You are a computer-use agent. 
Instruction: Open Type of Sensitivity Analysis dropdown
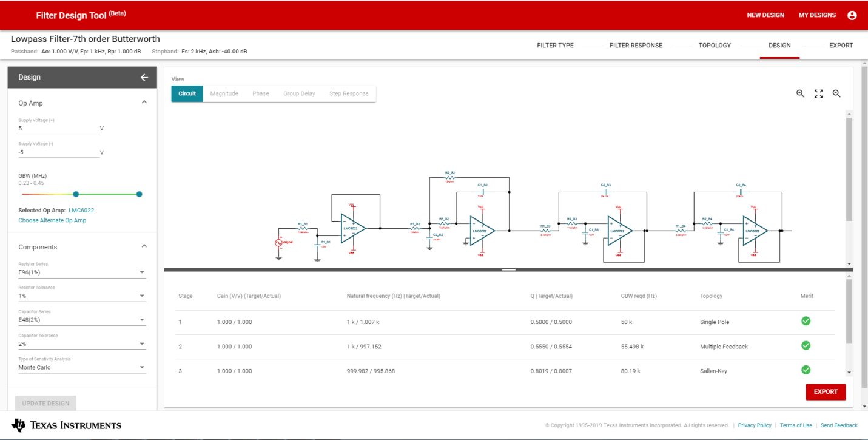click(x=82, y=367)
